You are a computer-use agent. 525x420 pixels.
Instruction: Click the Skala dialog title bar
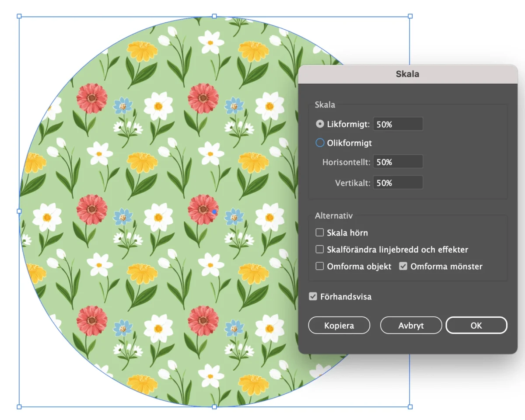point(407,74)
